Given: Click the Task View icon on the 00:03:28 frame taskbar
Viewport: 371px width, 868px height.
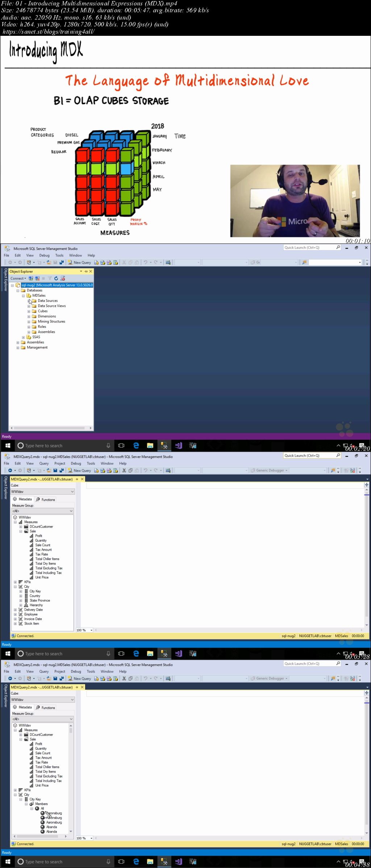Looking at the screenshot, I should click(x=121, y=653).
